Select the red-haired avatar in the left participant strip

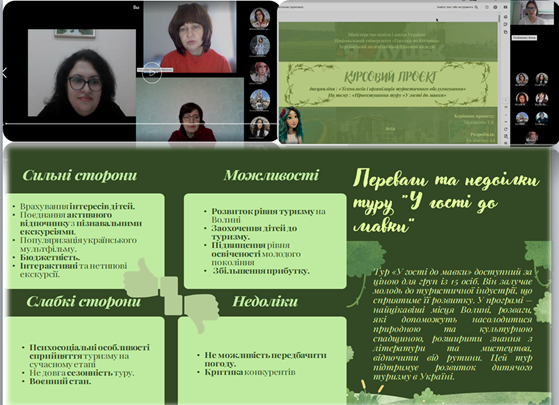260,72
